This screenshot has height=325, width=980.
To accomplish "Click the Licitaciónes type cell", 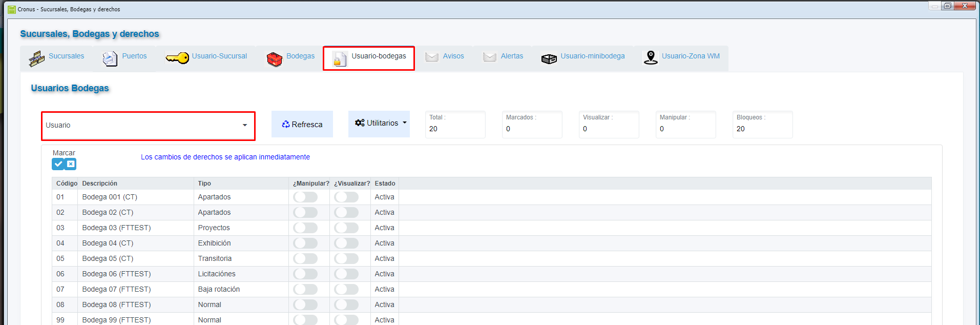I will pyautogui.click(x=241, y=274).
